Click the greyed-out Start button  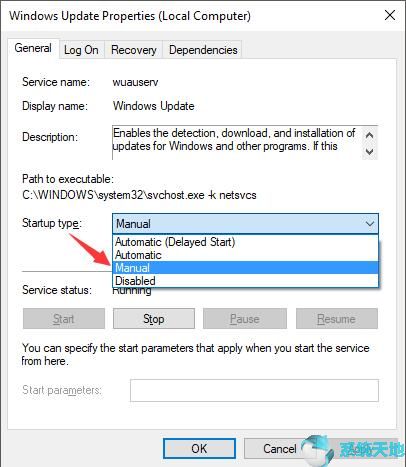[64, 319]
